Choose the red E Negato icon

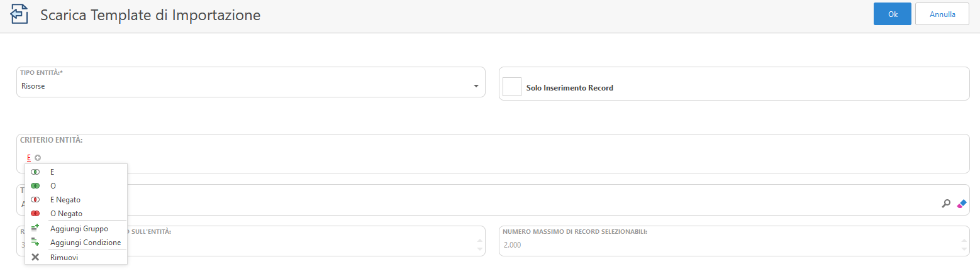coord(35,199)
